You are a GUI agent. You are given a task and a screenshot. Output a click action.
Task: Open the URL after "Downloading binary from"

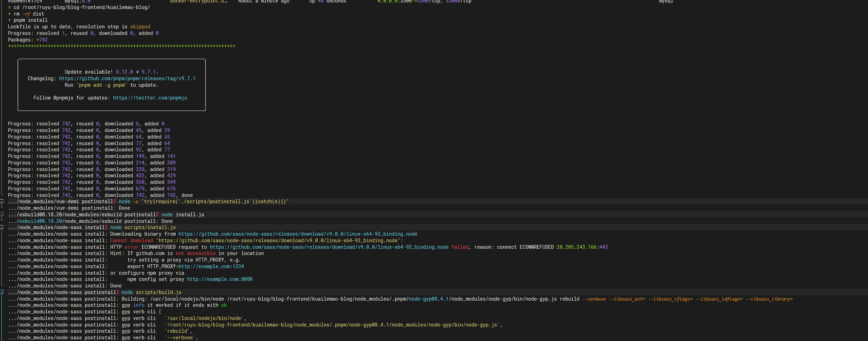click(298, 234)
